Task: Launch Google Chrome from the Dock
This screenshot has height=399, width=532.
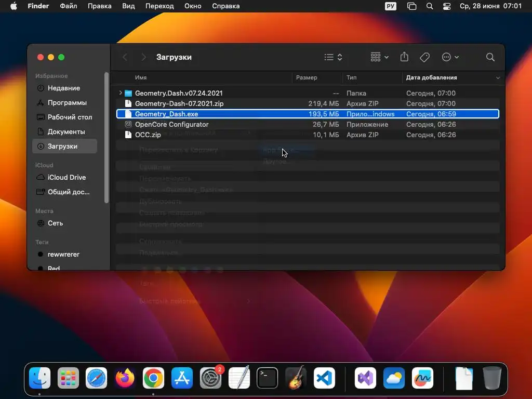Action: click(x=153, y=378)
